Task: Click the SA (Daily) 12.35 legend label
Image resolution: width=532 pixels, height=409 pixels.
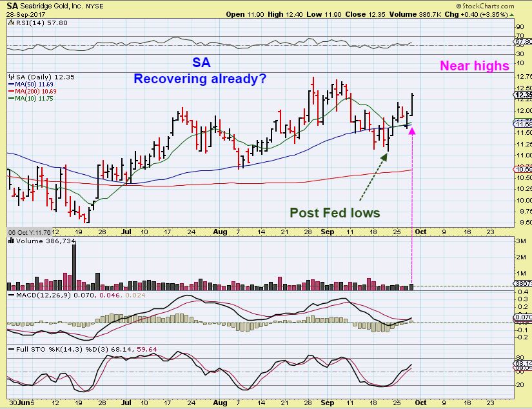Action: (45, 77)
